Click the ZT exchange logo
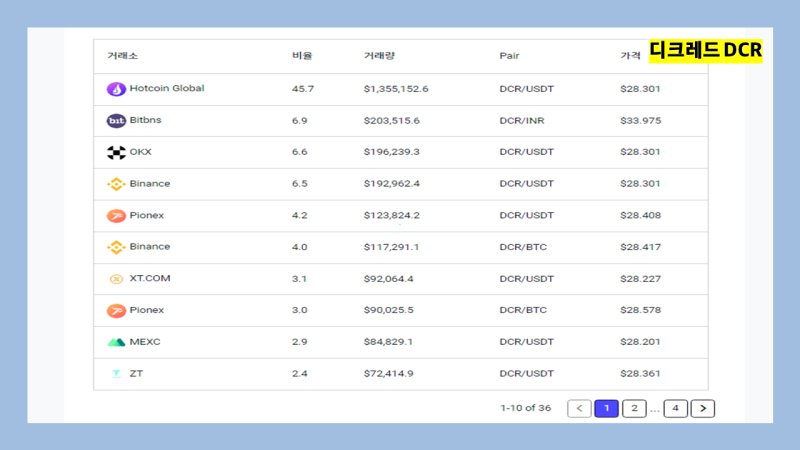The width and height of the screenshot is (800, 450). pos(116,373)
